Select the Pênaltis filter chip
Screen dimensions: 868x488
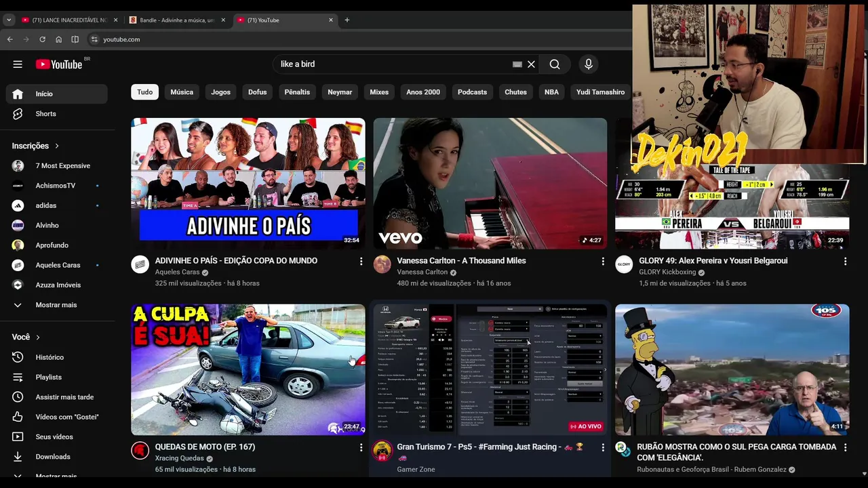point(297,92)
